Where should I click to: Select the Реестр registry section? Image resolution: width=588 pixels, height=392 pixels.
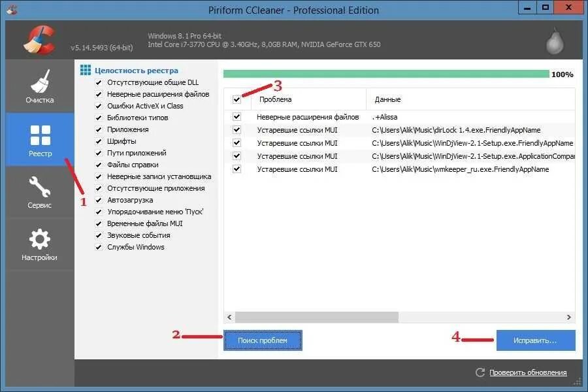(x=40, y=140)
